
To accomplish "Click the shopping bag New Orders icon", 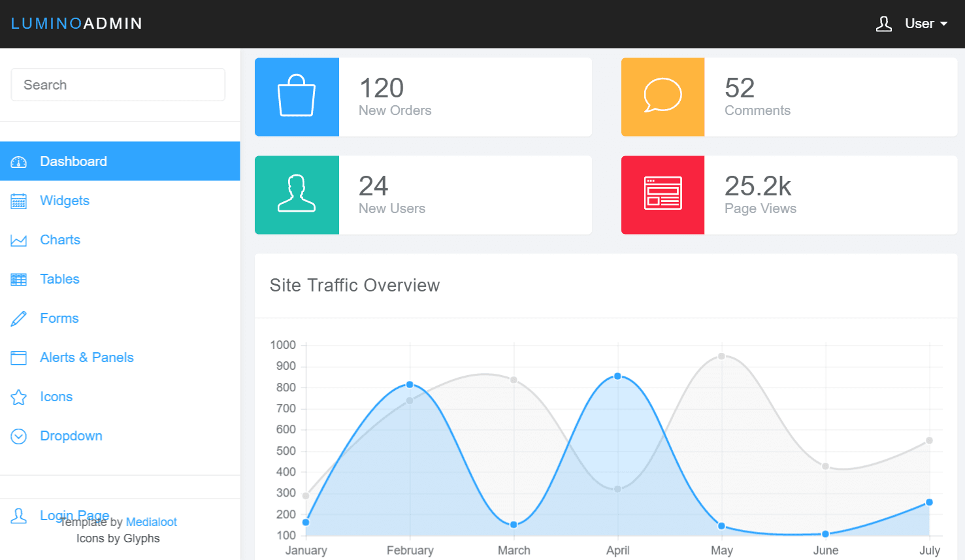I will [x=297, y=97].
